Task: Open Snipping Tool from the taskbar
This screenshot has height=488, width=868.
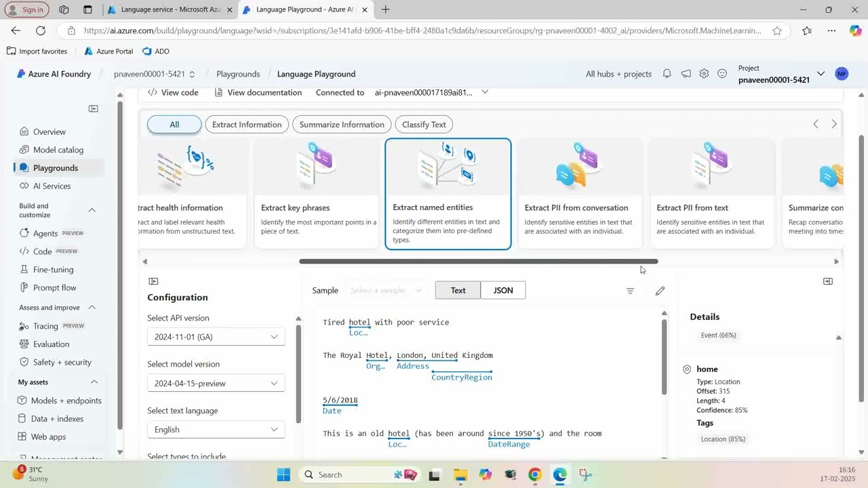Action: point(585,474)
